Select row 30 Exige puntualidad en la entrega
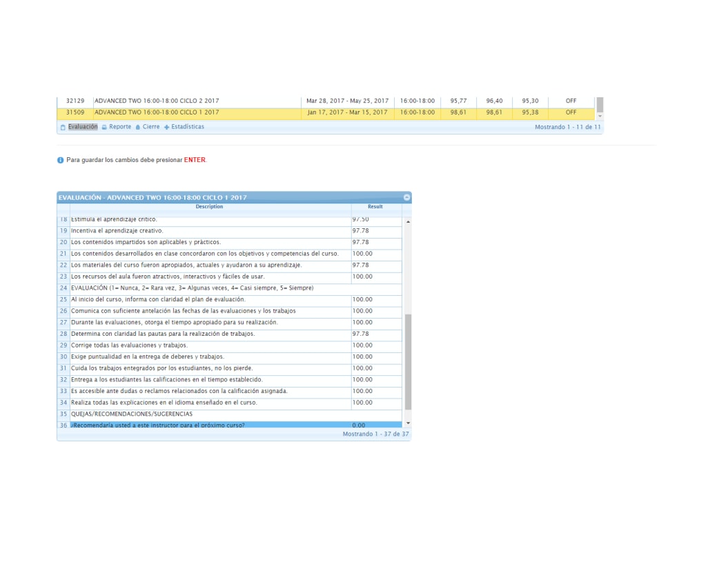 coord(229,357)
